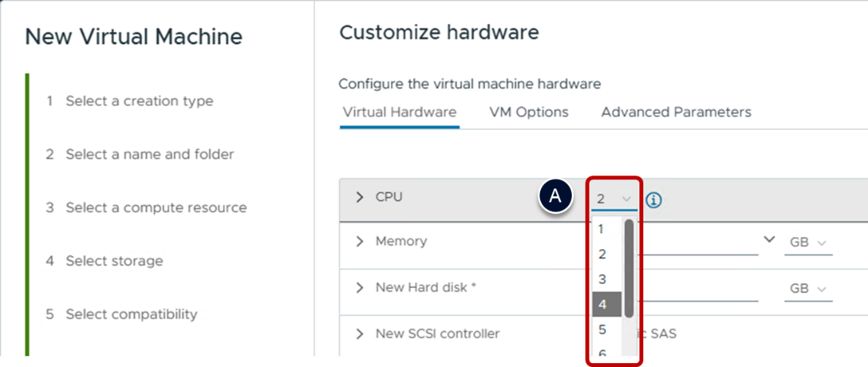Screen dimensions: 868x367
Task: Pick 3 CPUs from dropdown list
Action: [x=602, y=279]
